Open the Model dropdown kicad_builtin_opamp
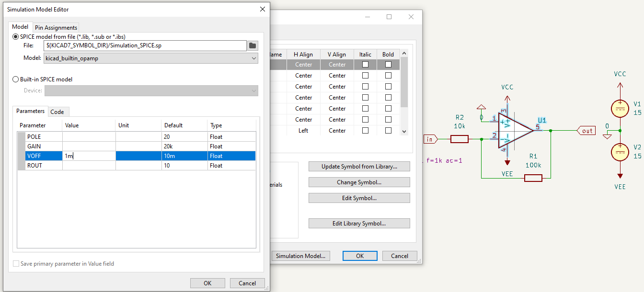644x292 pixels. coord(150,58)
